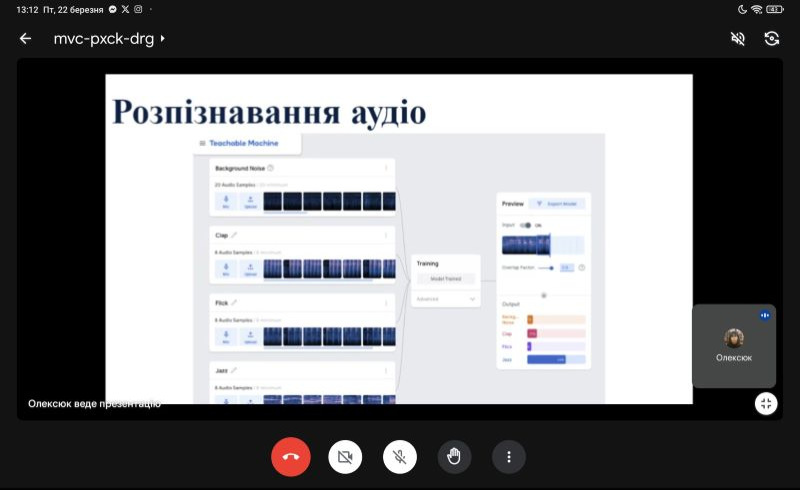
Task: Open Flick class options menu
Action: (x=386, y=303)
